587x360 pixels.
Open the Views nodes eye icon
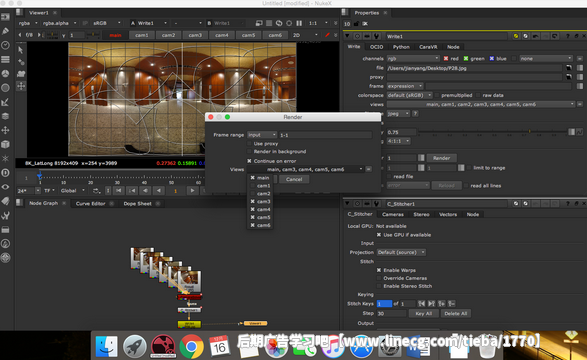[5, 187]
